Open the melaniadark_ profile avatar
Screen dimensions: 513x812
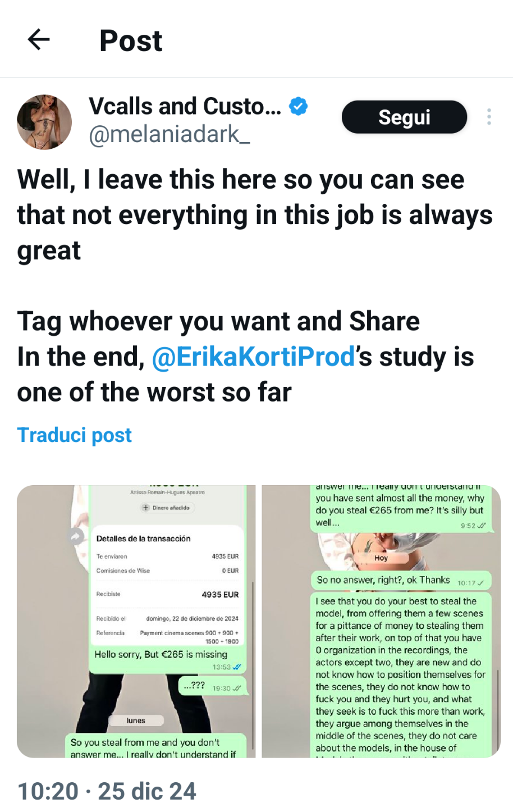click(x=44, y=122)
